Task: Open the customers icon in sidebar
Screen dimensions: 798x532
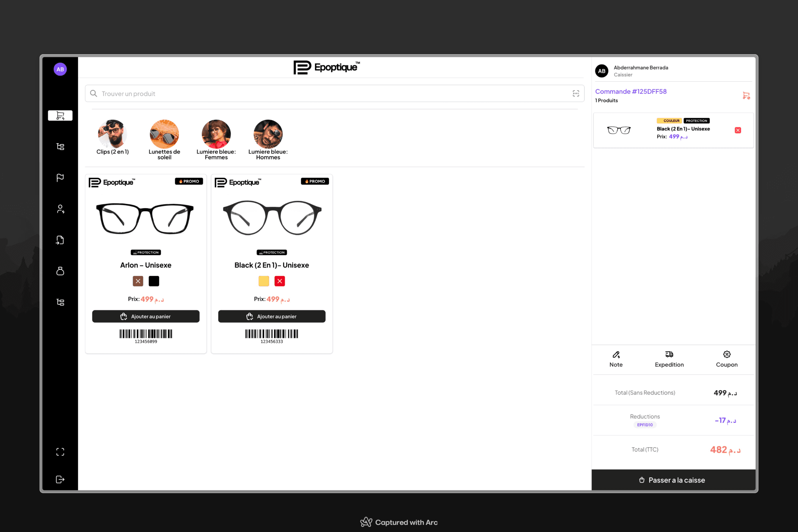Action: [60, 209]
